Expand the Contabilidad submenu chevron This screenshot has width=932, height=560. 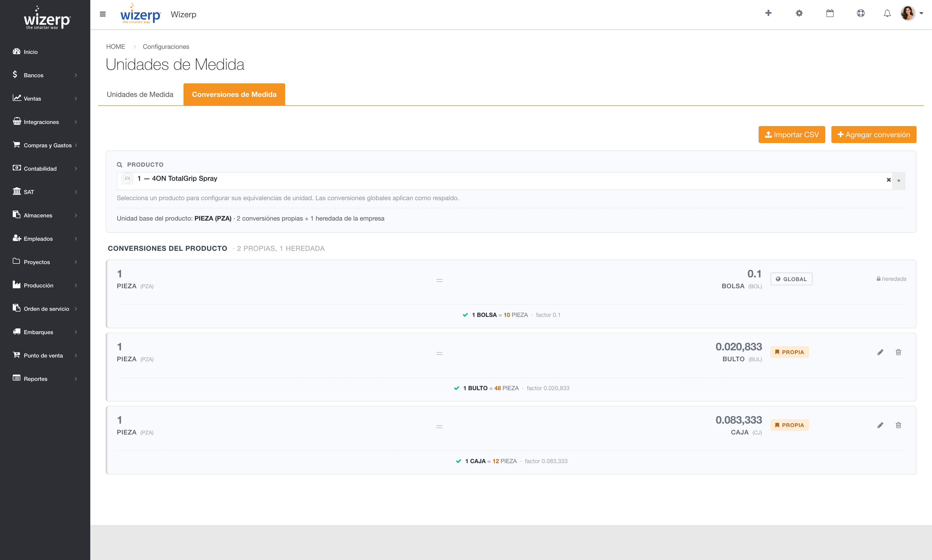pyautogui.click(x=76, y=169)
